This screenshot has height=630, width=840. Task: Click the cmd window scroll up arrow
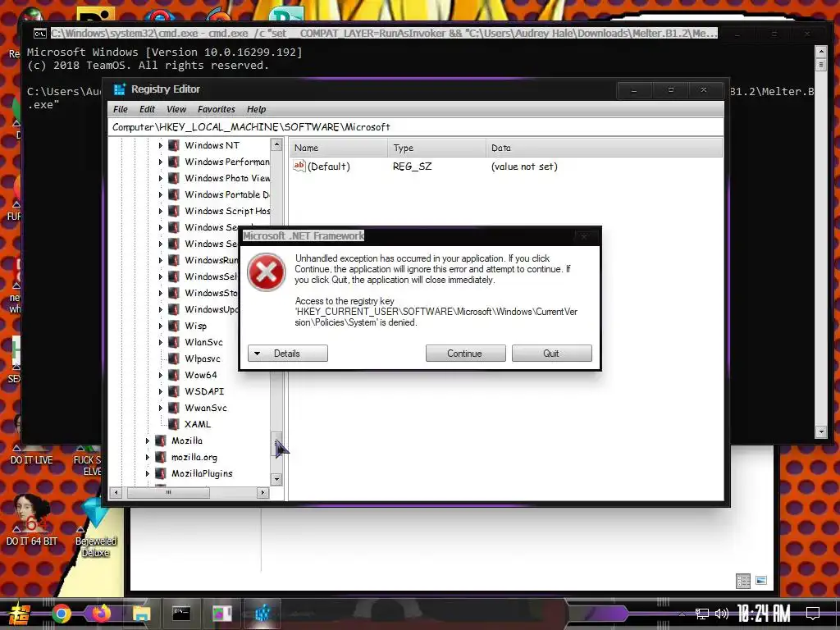pos(820,52)
